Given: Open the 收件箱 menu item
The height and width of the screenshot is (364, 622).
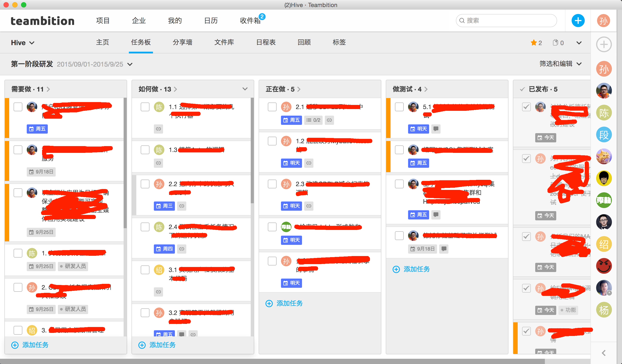Looking at the screenshot, I should click(250, 21).
